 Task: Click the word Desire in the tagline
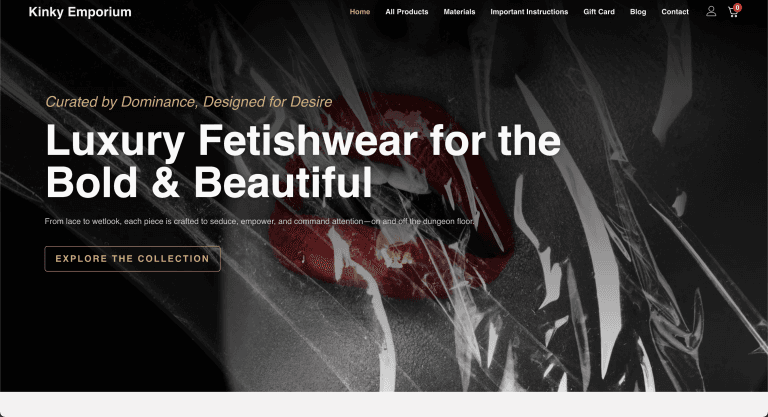tap(311, 102)
